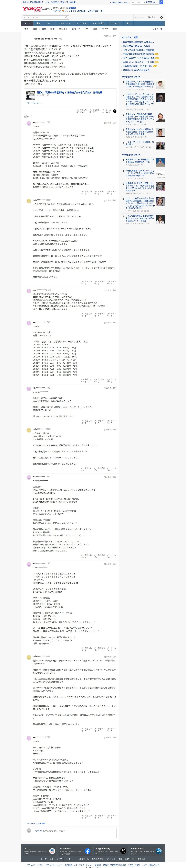Expand もっと見る(42件) replies

pyautogui.click(x=36, y=824)
